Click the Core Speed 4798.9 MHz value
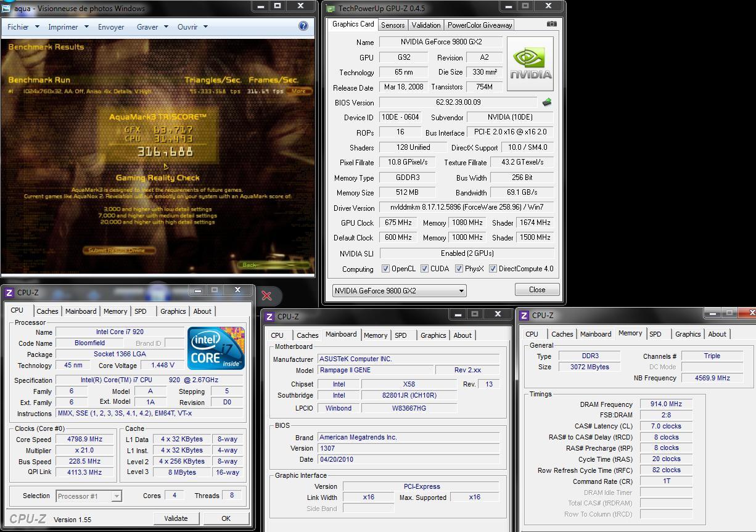 point(85,440)
